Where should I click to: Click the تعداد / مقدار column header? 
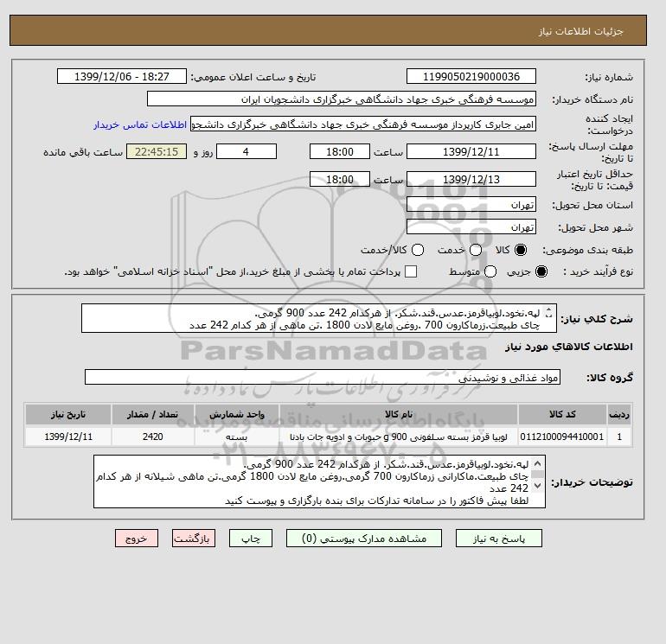point(153,414)
